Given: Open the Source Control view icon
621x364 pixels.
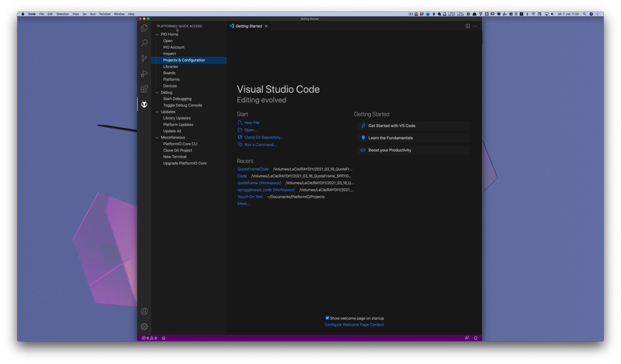Looking at the screenshot, I should point(144,58).
